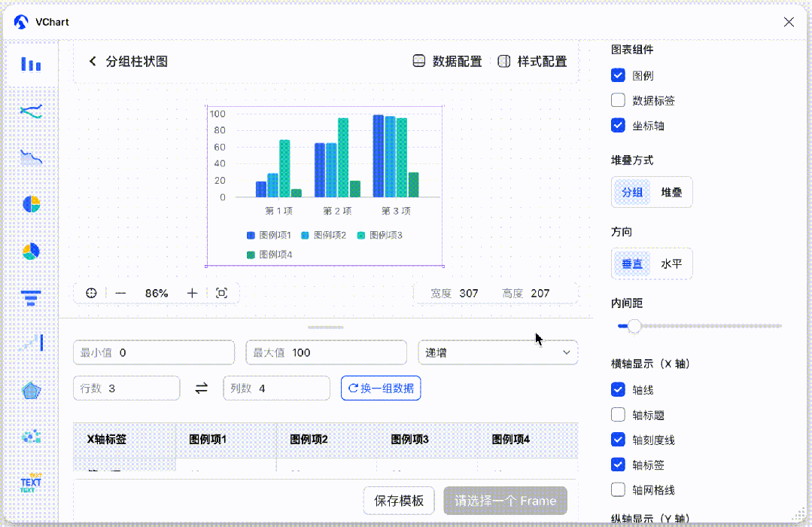Click the 保存模板 button
This screenshot has width=812, height=527.
coord(399,501)
